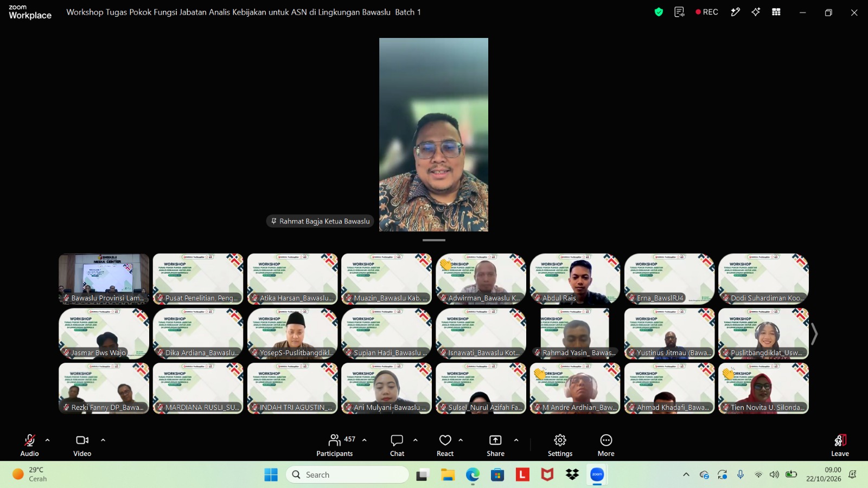Image resolution: width=868 pixels, height=488 pixels.
Task: Open the volume control in system tray
Action: [774, 475]
